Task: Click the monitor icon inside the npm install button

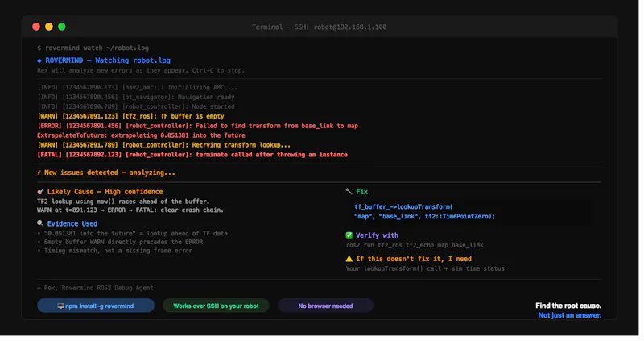Action: pos(61,308)
